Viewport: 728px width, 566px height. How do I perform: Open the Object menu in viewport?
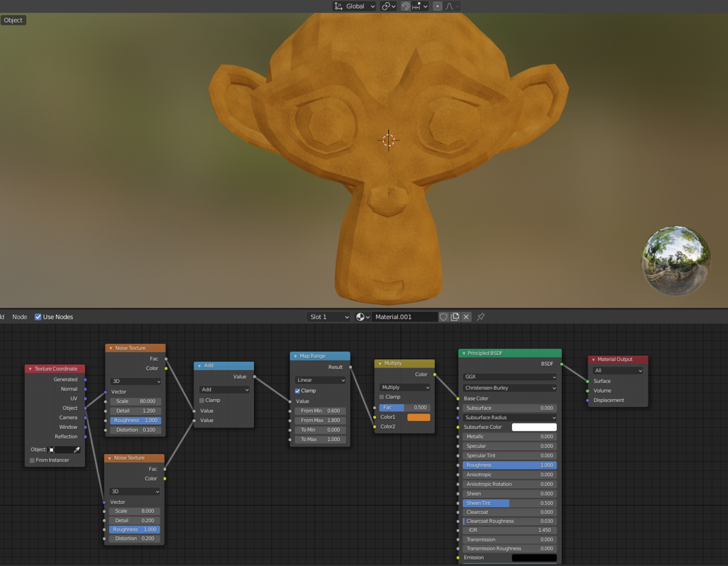coord(13,20)
